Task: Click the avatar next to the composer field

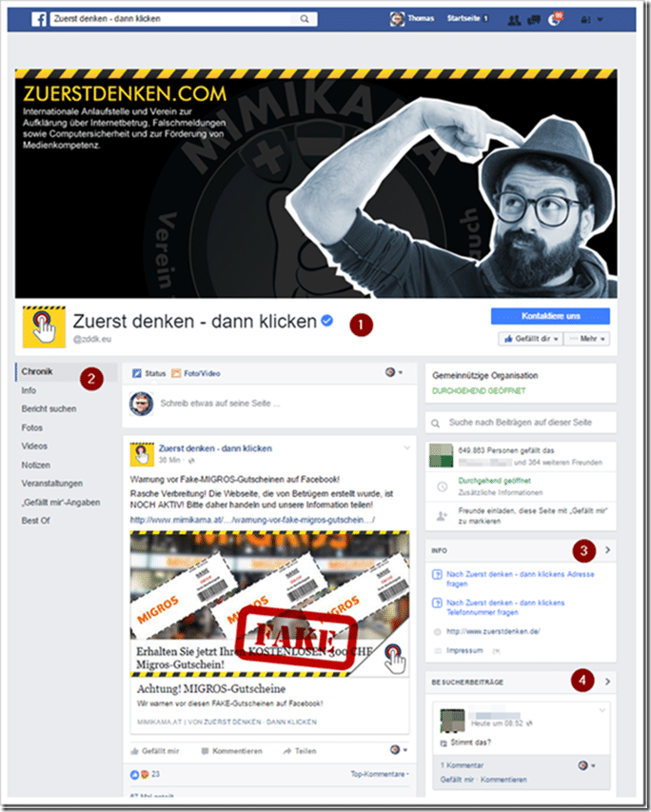Action: coord(142,404)
